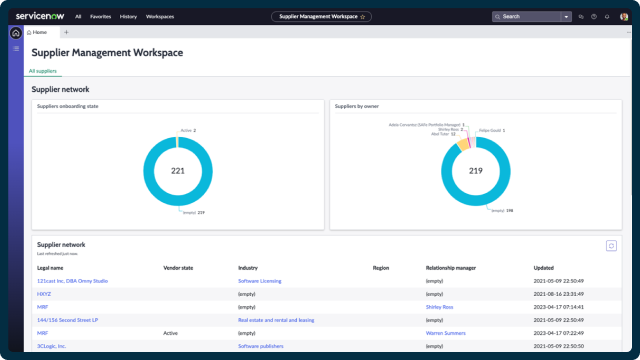The height and width of the screenshot is (360, 640).
Task: Open the Workspaces menu
Action: point(160,17)
